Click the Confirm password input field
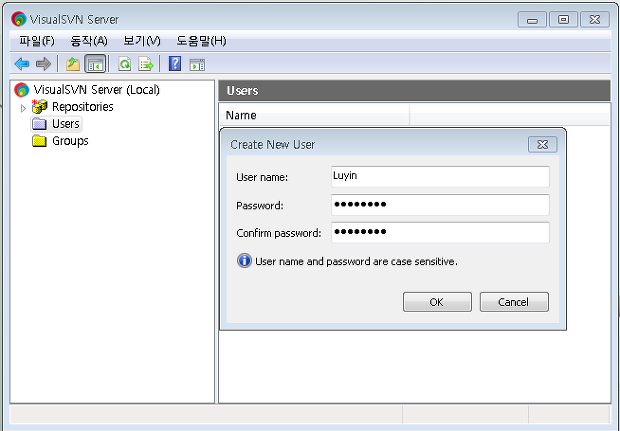Screen dimensions: 620x431 pyautogui.click(x=440, y=233)
